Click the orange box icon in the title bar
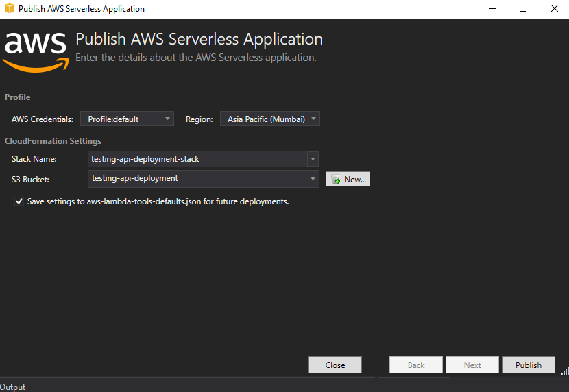The image size is (569, 392). tap(10, 8)
